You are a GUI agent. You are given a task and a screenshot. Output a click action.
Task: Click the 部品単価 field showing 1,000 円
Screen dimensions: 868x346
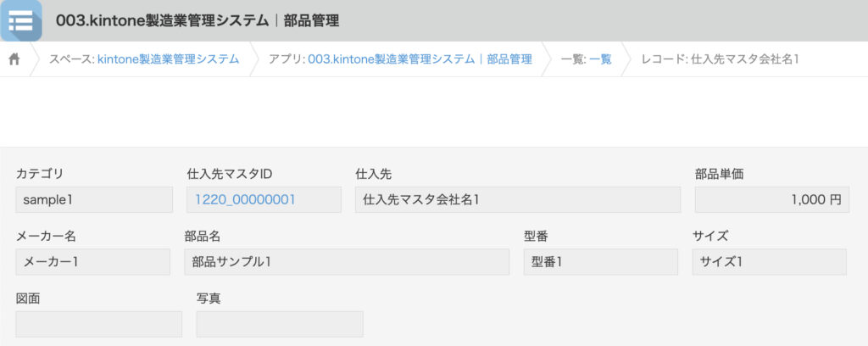coord(771,200)
